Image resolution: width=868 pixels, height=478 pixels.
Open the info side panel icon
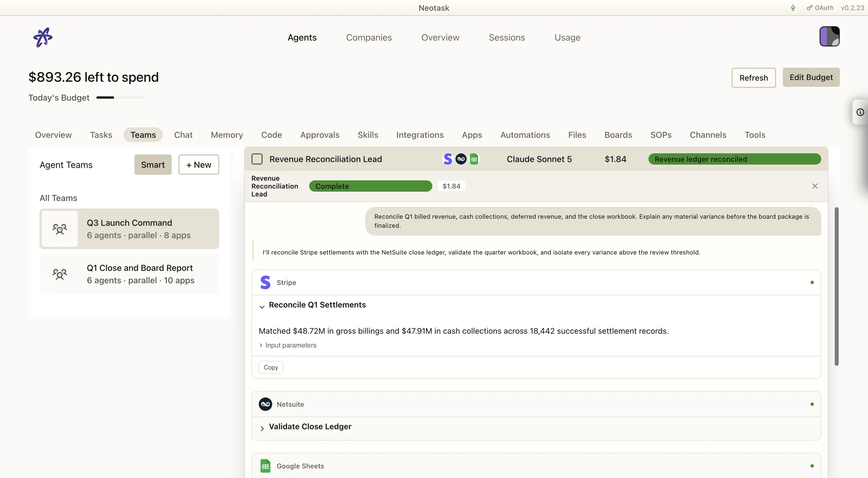860,112
